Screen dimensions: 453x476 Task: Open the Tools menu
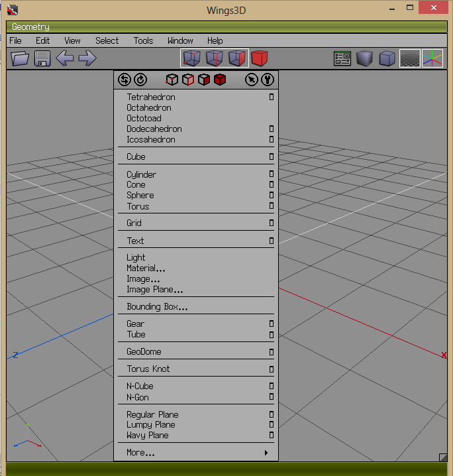point(144,40)
